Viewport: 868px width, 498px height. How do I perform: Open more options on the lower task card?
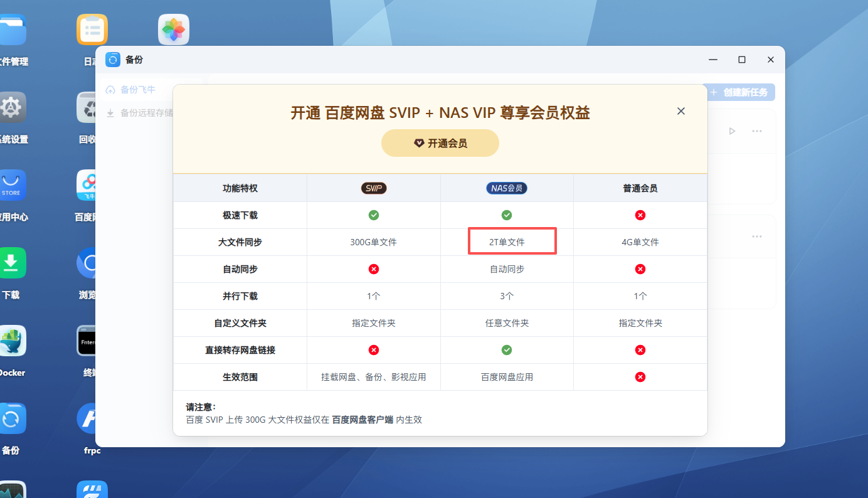[757, 236]
